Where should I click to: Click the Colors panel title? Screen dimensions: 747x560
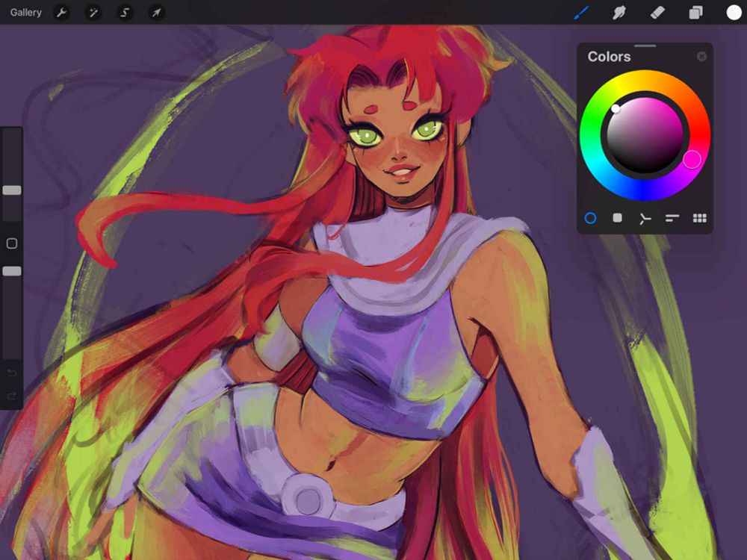tap(609, 57)
